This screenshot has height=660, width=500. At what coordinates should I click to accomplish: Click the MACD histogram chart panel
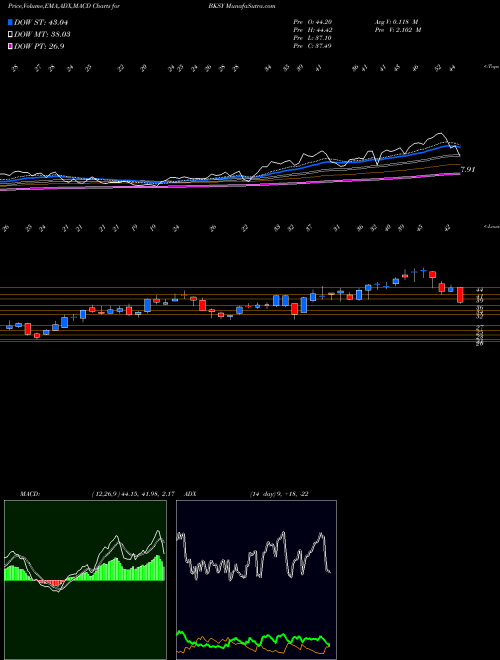click(x=85, y=579)
